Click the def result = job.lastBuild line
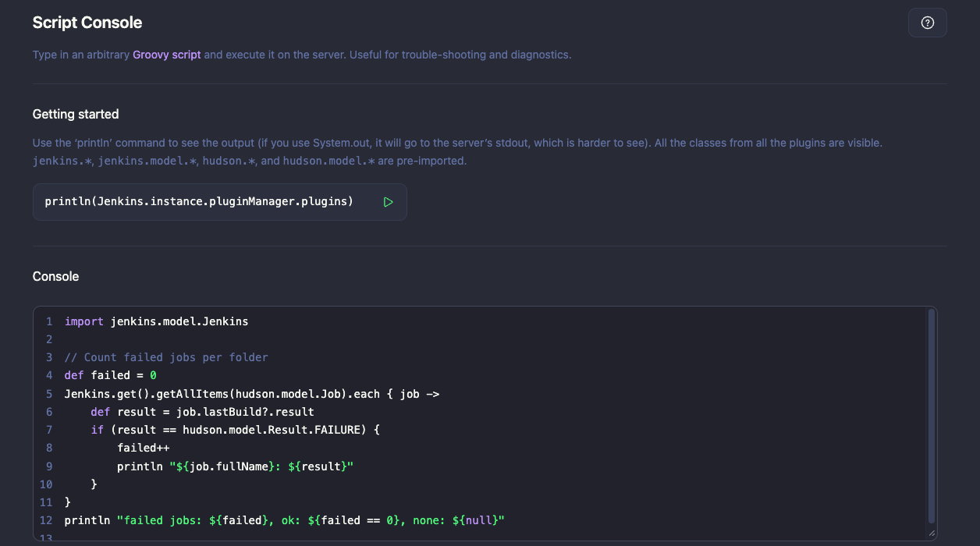 (202, 412)
